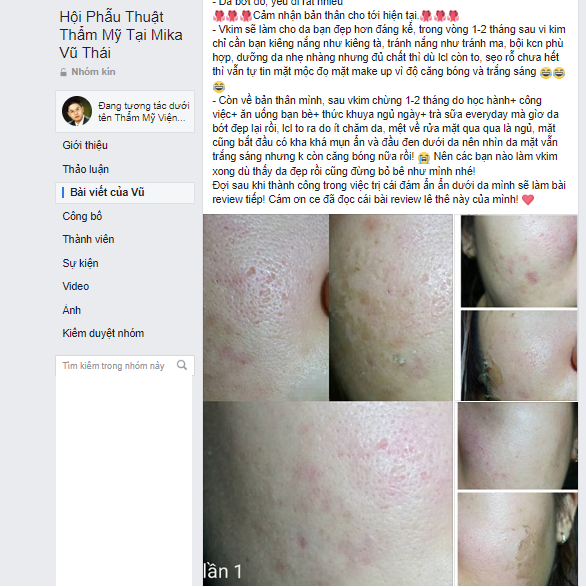Open Công bố in sidebar

pyautogui.click(x=82, y=216)
